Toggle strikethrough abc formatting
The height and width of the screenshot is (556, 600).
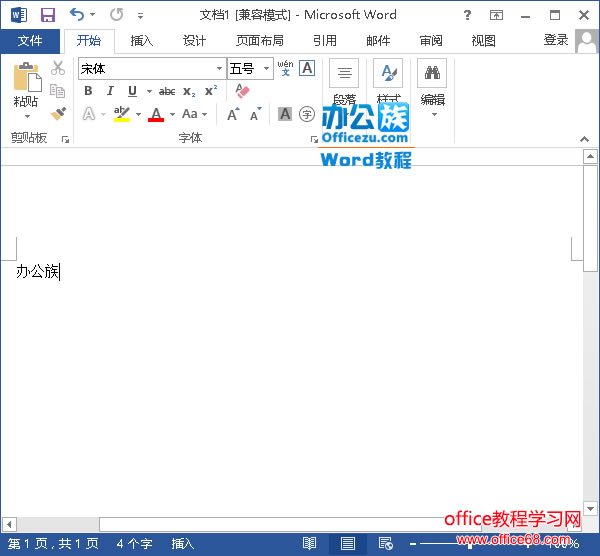[x=167, y=91]
